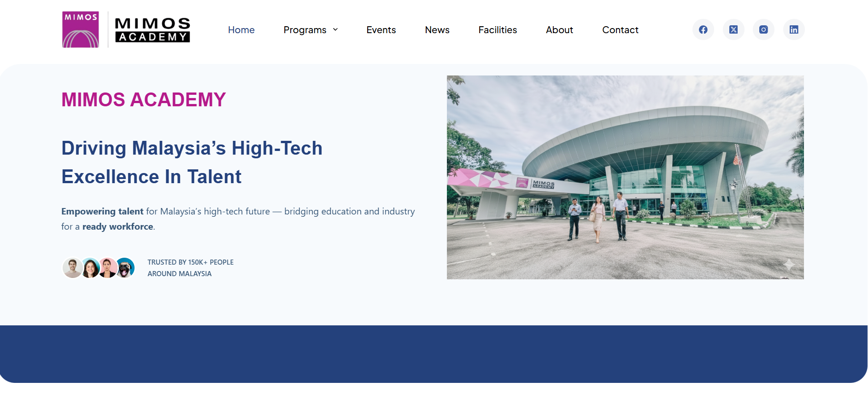This screenshot has width=868, height=399.
Task: Visit the About page
Action: click(x=559, y=30)
